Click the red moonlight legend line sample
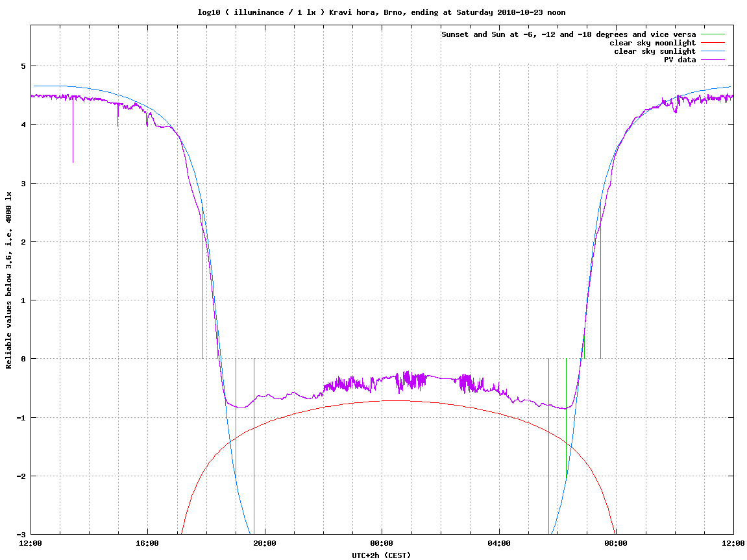Viewport: 747px width, 560px height. (x=713, y=43)
